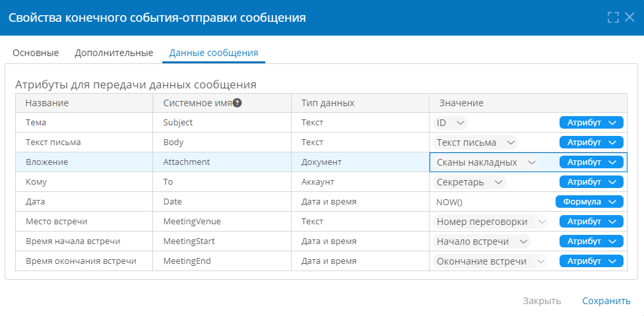Open the ID value dropdown for Тема
Image resolution: width=644 pixels, height=316 pixels.
(x=450, y=123)
